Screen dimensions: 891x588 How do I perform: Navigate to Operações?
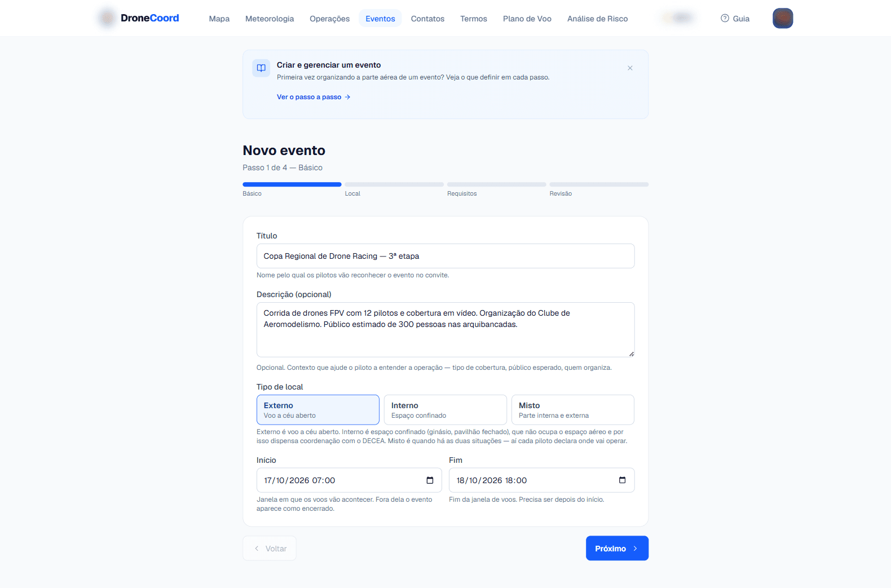pos(330,19)
